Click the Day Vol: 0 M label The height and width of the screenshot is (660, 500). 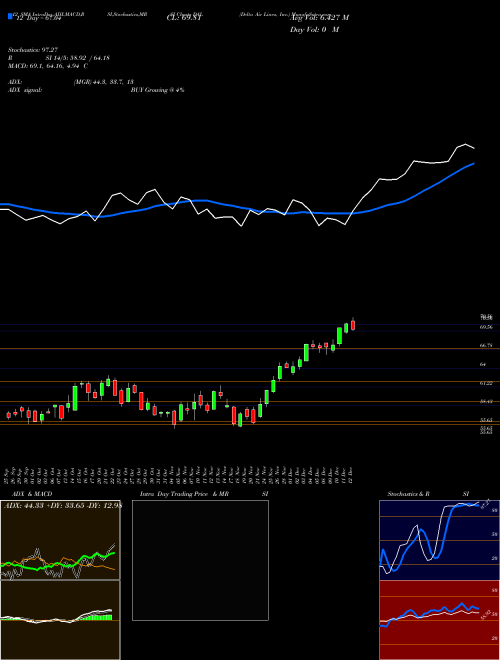[x=314, y=30]
